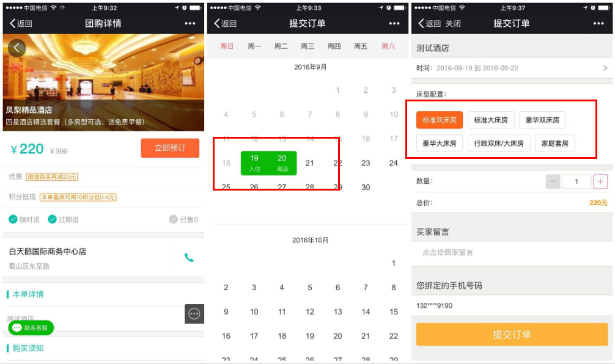This screenshot has width=615, height=364.
Task: Click the quantity input field showing 1
Action: pos(576,181)
